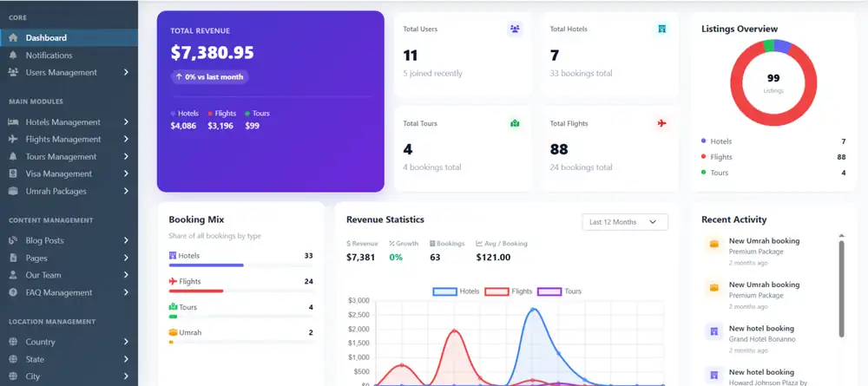Click the donut chart in Listings Overview
Screen dimensions: 868x386
773,82
